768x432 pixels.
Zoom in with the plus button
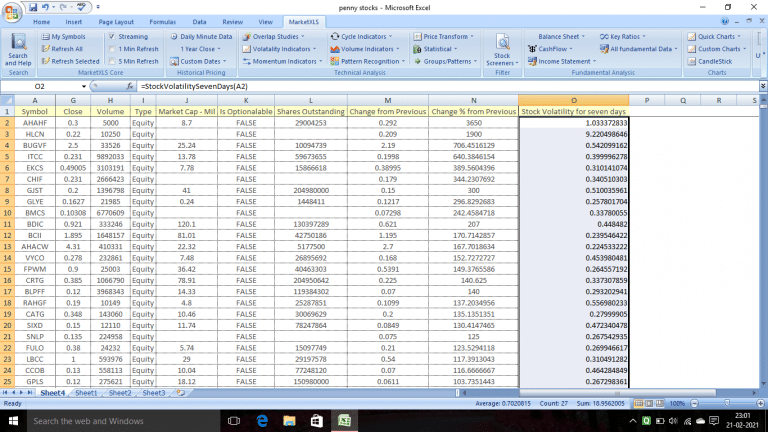point(760,404)
